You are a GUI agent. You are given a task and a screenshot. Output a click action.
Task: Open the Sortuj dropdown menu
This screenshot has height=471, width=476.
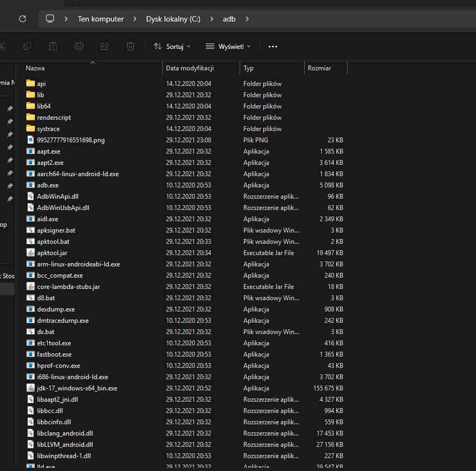pyautogui.click(x=172, y=47)
